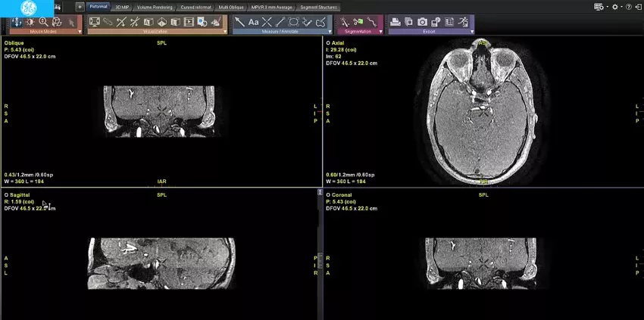
Task: Select the zoom magnifier mouse mode
Action: pyautogui.click(x=43, y=22)
